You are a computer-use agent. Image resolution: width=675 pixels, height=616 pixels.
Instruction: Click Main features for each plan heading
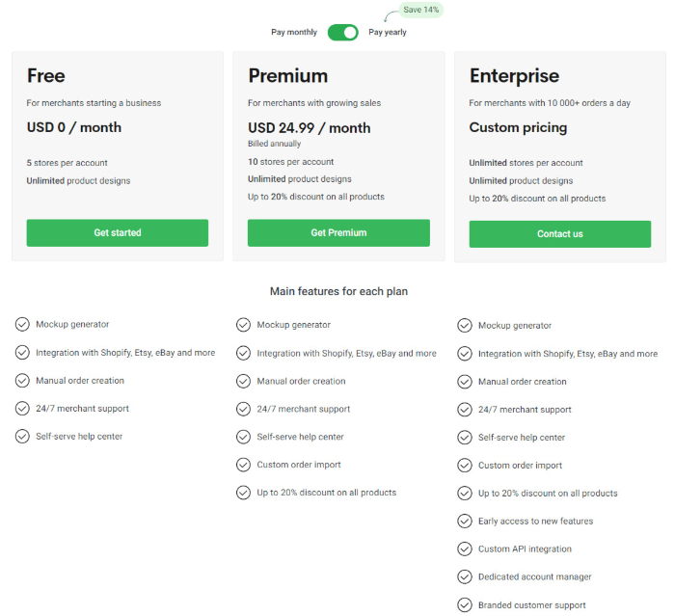pyautogui.click(x=338, y=291)
